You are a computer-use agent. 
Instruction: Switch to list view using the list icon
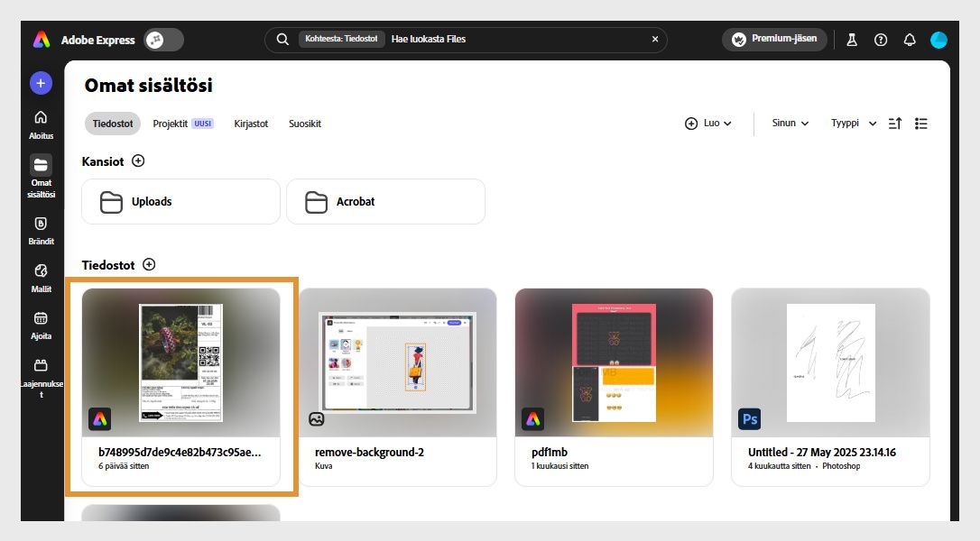click(x=921, y=124)
